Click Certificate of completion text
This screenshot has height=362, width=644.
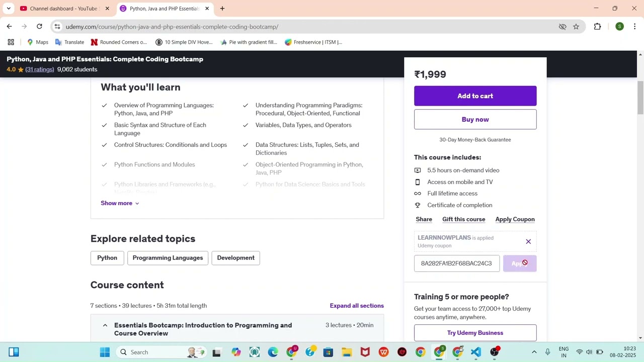click(460, 205)
